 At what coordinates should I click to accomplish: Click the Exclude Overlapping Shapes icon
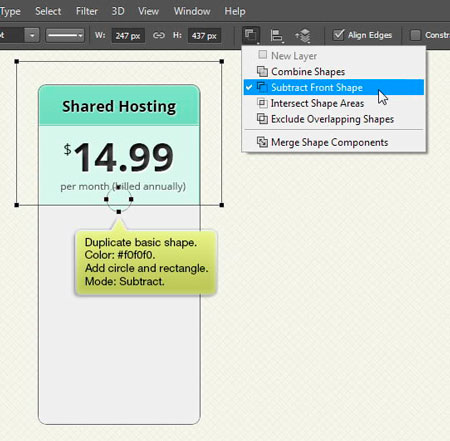point(262,119)
